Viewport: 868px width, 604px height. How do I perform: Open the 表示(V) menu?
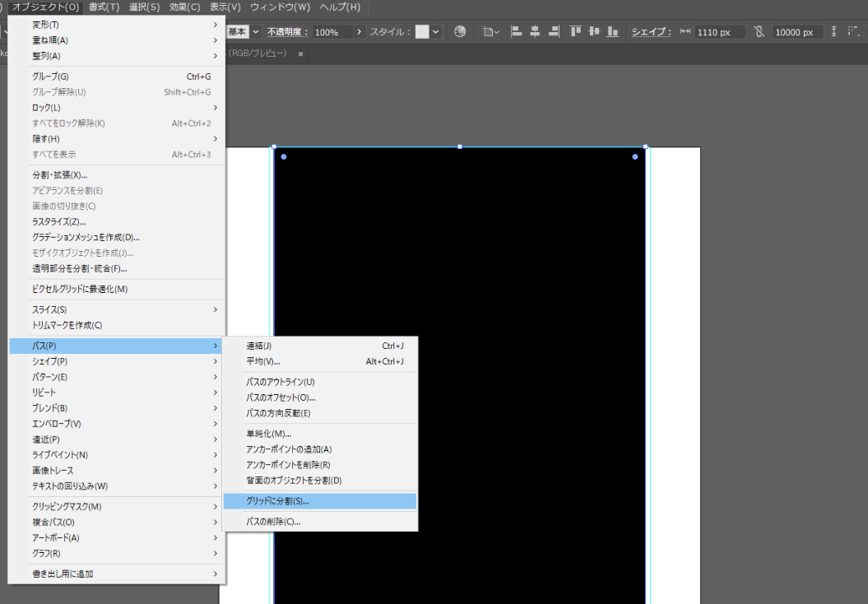point(225,7)
